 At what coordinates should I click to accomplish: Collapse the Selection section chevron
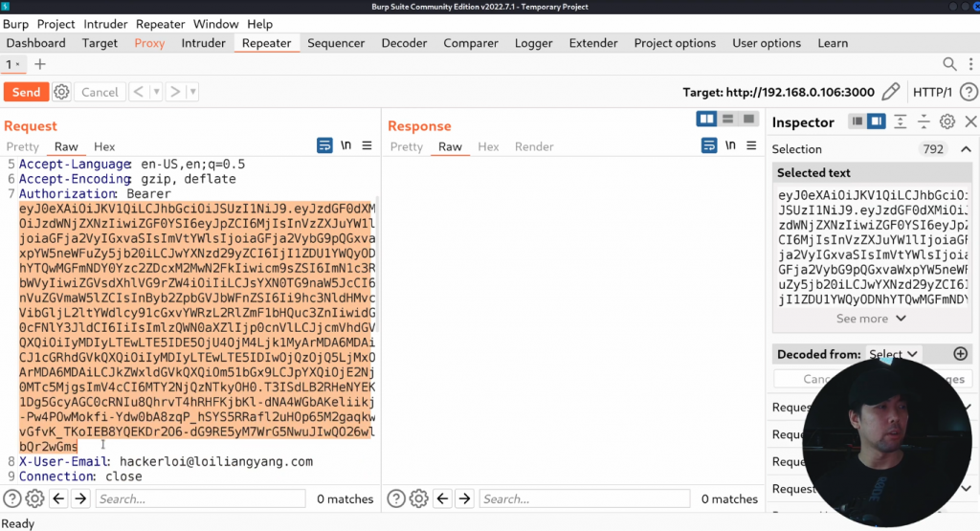click(x=966, y=149)
